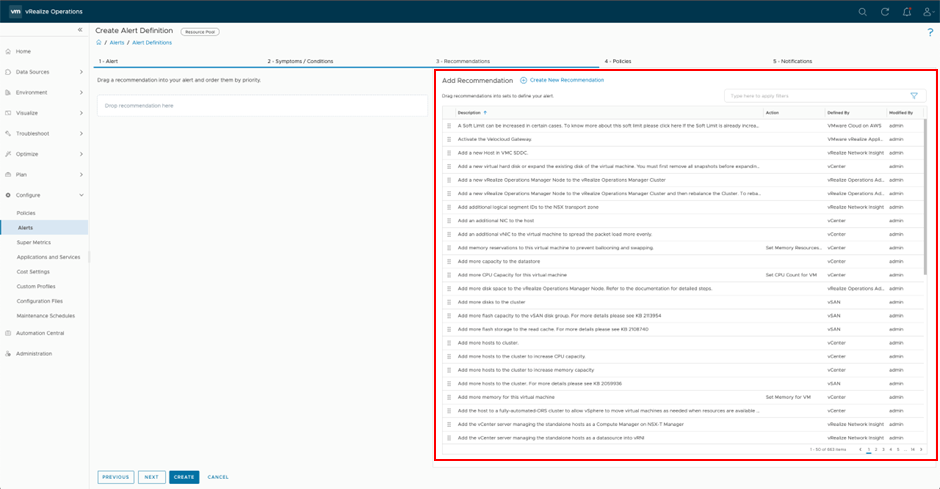
Task: Grab the drag handle for Add an additional NIC row
Action: 449,221
